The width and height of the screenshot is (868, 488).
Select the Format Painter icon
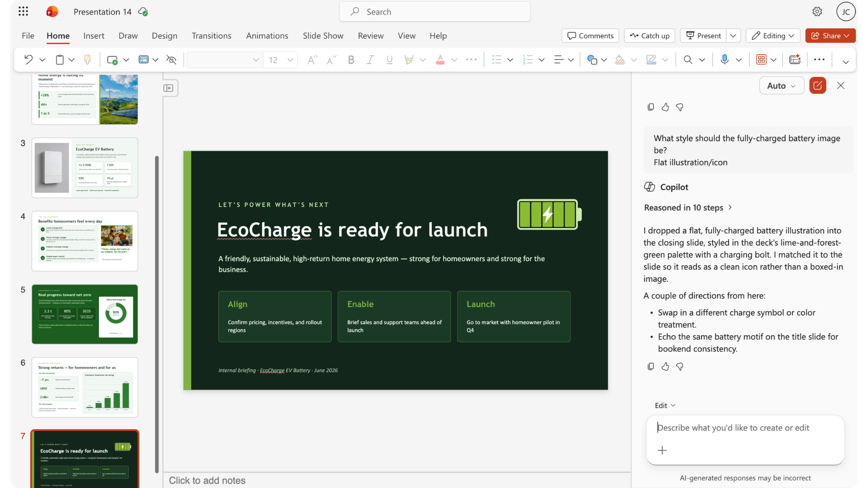[x=88, y=60]
